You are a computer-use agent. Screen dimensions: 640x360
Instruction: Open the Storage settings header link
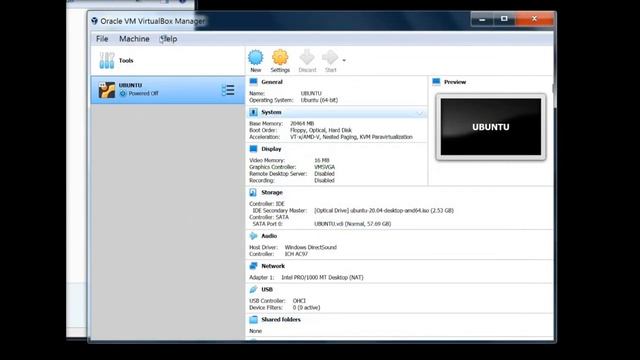[x=272, y=192]
